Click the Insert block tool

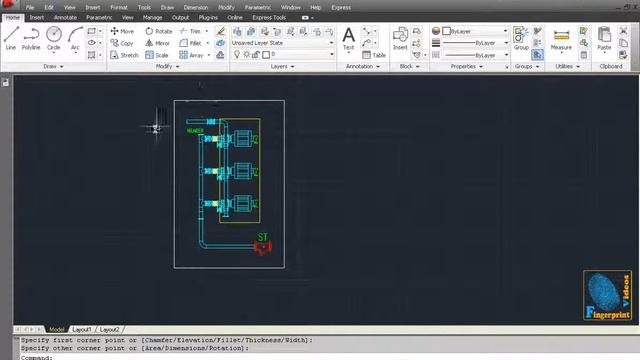[x=400, y=38]
